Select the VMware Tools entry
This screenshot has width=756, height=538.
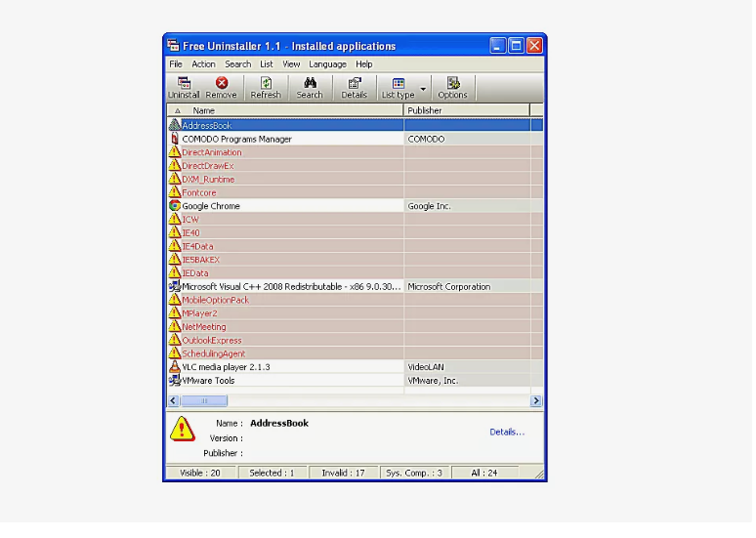coord(355,381)
